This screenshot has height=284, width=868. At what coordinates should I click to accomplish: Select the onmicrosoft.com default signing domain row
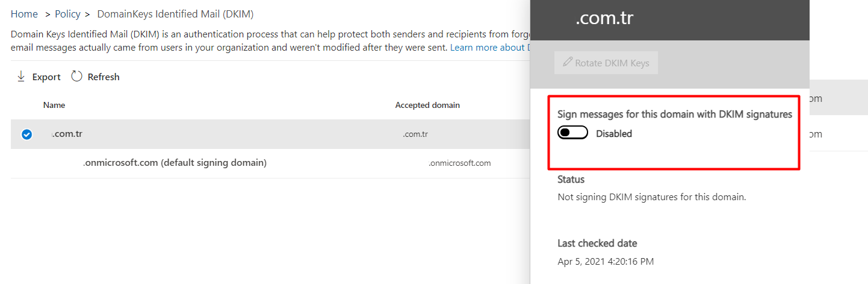pyautogui.click(x=175, y=163)
